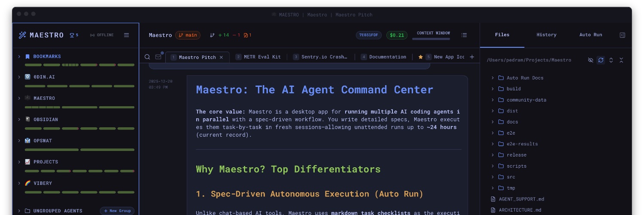Click the BOOKMARKS bookmark icon
Image resolution: width=644 pixels, height=215 pixels.
coord(27,56)
